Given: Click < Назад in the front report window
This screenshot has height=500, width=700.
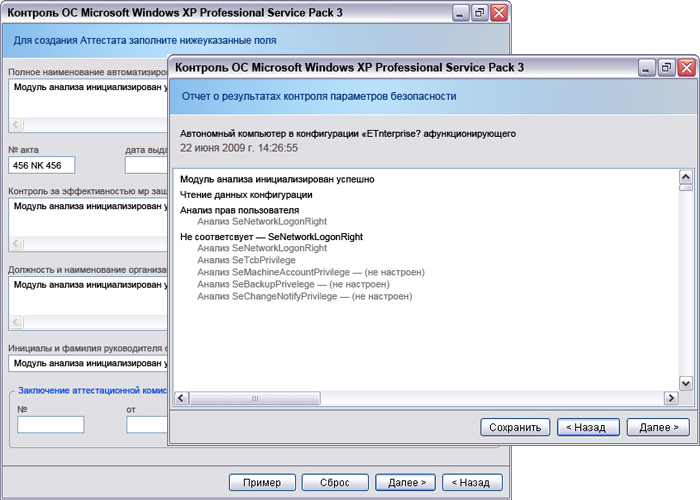Looking at the screenshot, I should 588,427.
